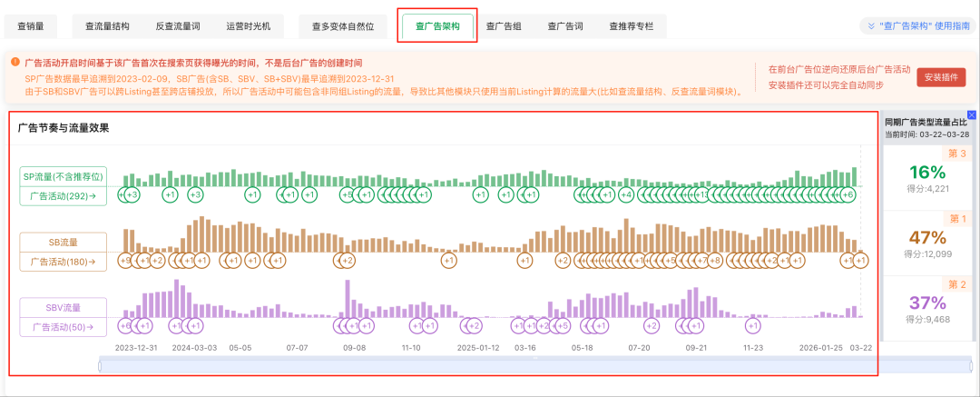The width and height of the screenshot is (980, 397).
Task: Expand SB 广告活动(180) list
Action: click(64, 262)
